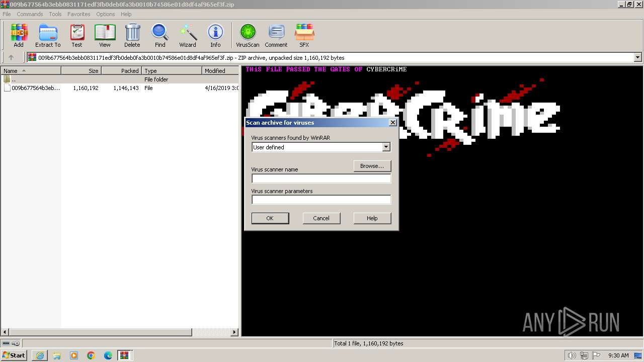Click the 9:30 AM clock
This screenshot has width=644, height=362.
click(618, 355)
